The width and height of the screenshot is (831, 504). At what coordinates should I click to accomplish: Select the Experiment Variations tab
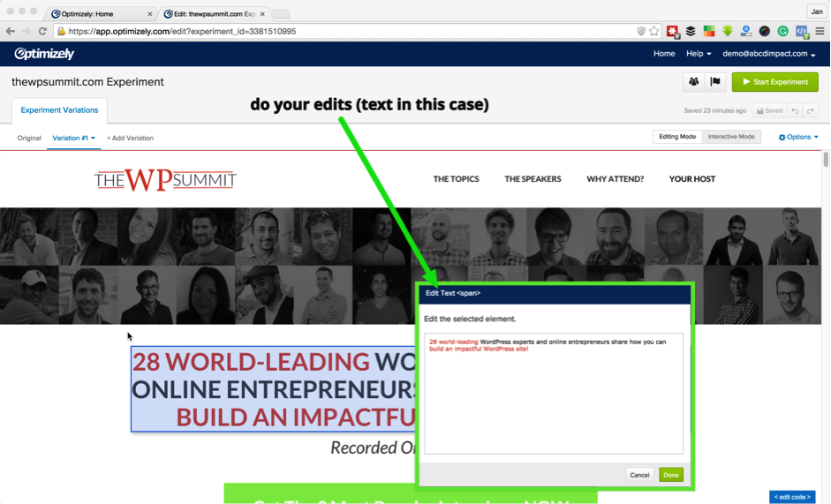(x=59, y=110)
